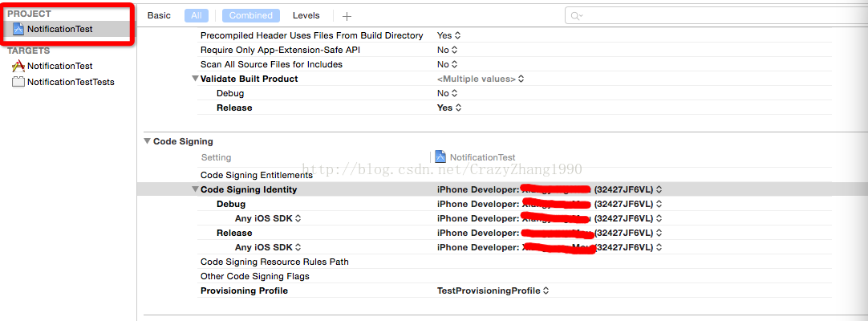Screen dimensions: 868x321
Task: Select the Code Signing Entitlements row
Action: coord(256,175)
